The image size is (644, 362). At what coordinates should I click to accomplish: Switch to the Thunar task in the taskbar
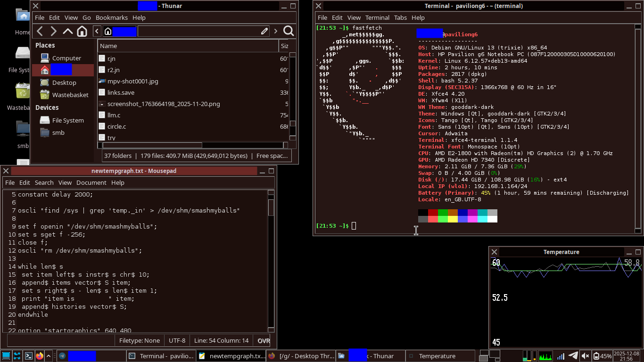(x=370, y=356)
